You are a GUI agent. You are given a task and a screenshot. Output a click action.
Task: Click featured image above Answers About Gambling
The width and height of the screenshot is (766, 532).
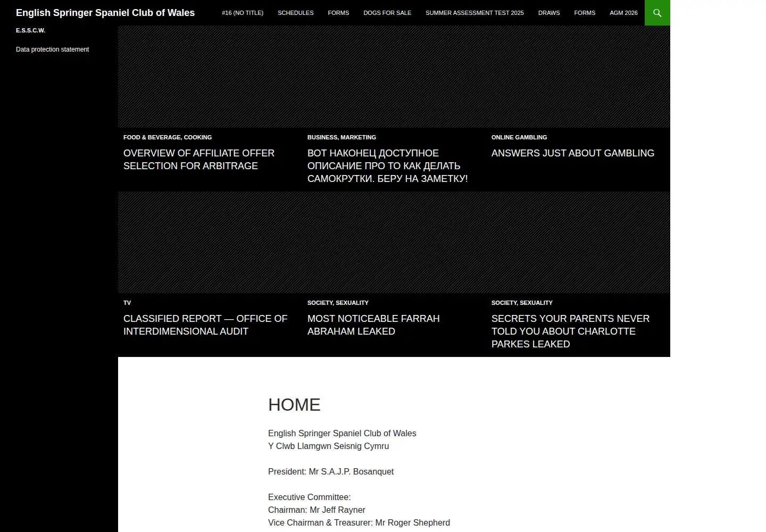578,77
